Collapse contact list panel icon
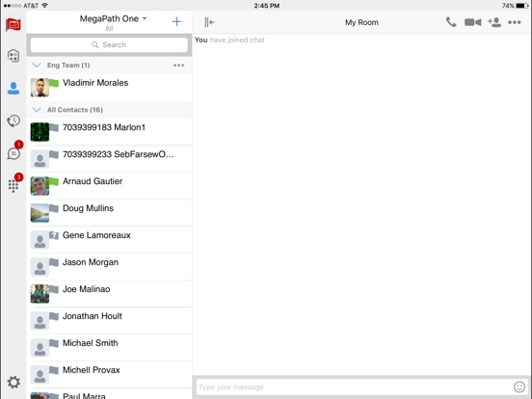This screenshot has height=399, width=532. tap(209, 22)
